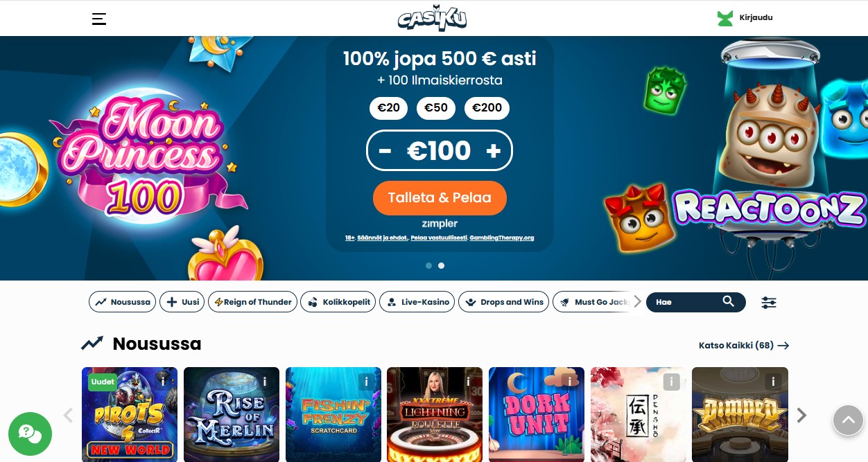Screen dimensions: 868x462
Task: Open the Live-Kasino category tab
Action: (418, 302)
